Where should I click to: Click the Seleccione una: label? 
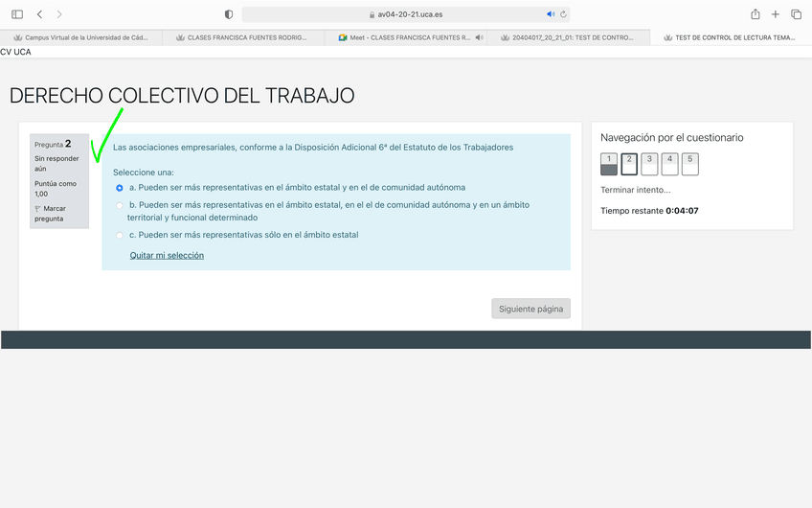click(x=144, y=173)
